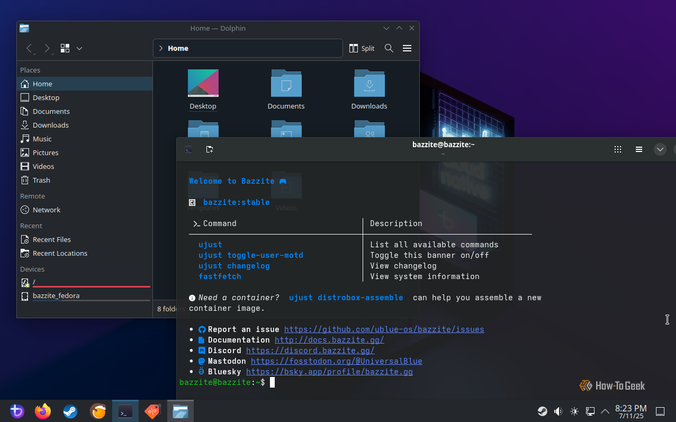This screenshot has width=676, height=422.
Task: Launch Steam from the taskbar
Action: [x=70, y=411]
